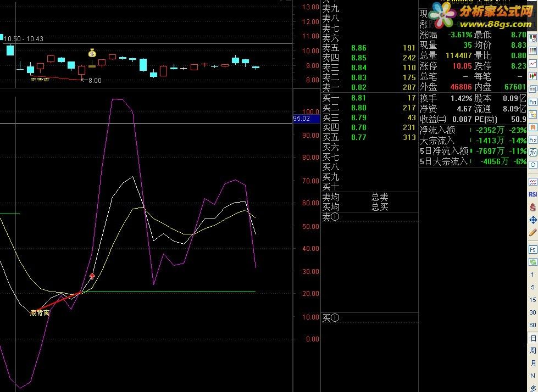Select the pencil drawing tool icon
The image size is (538, 392).
pos(533,233)
